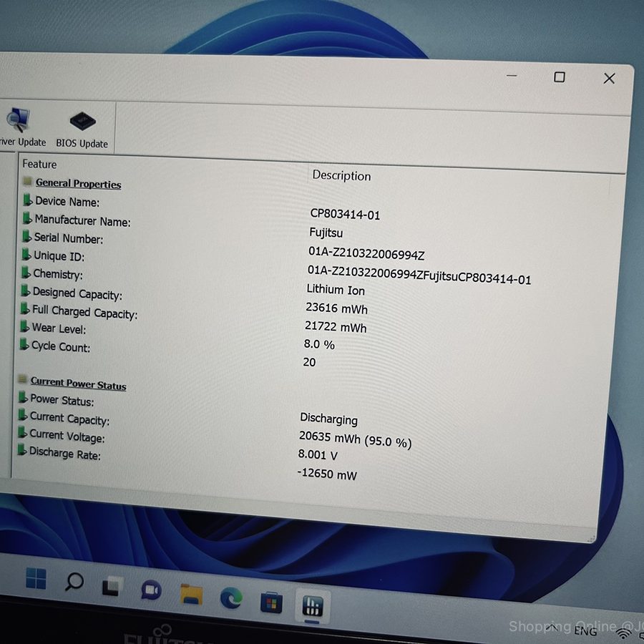This screenshot has height=644, width=644.
Task: Select the General Properties heading
Action: click(x=79, y=183)
